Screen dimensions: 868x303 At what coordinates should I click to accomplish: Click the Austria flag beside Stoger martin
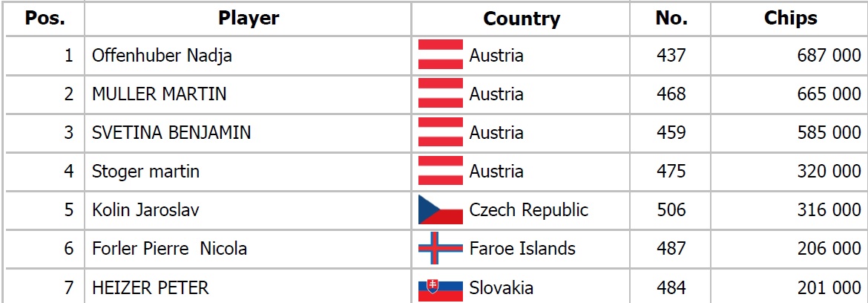[441, 172]
